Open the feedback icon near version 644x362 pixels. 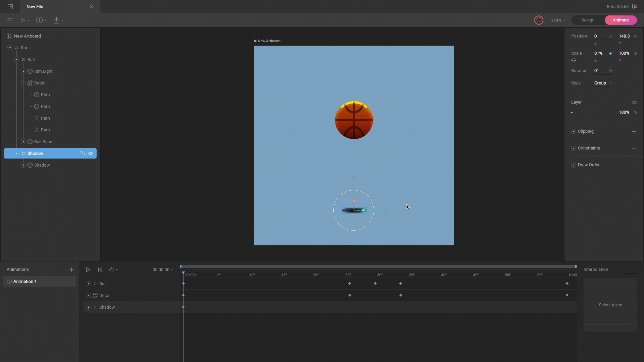coord(635,6)
